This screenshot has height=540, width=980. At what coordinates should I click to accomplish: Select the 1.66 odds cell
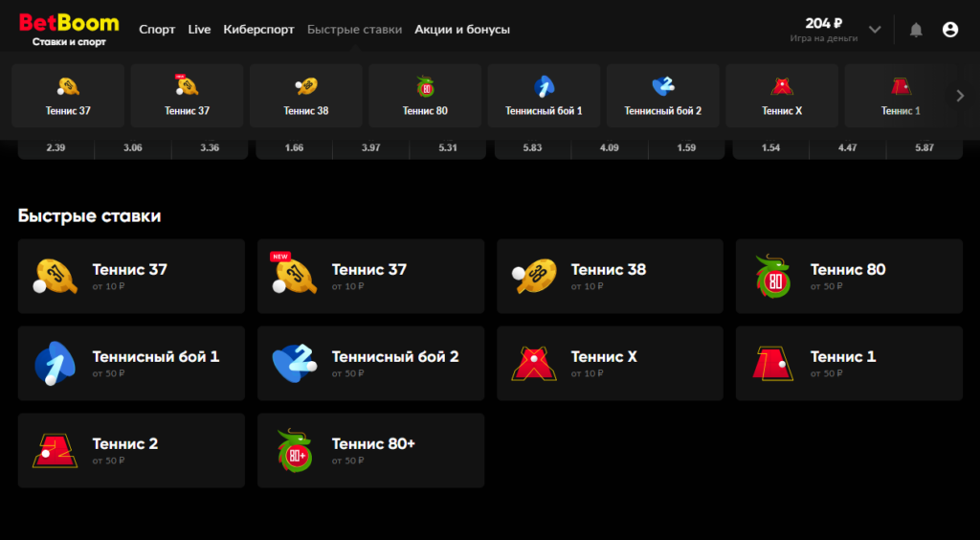click(x=295, y=148)
